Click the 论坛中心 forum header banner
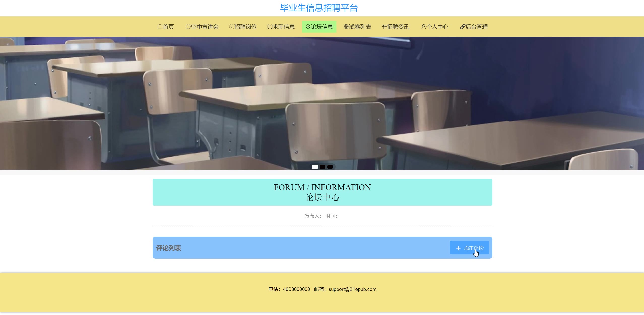 coord(322,192)
